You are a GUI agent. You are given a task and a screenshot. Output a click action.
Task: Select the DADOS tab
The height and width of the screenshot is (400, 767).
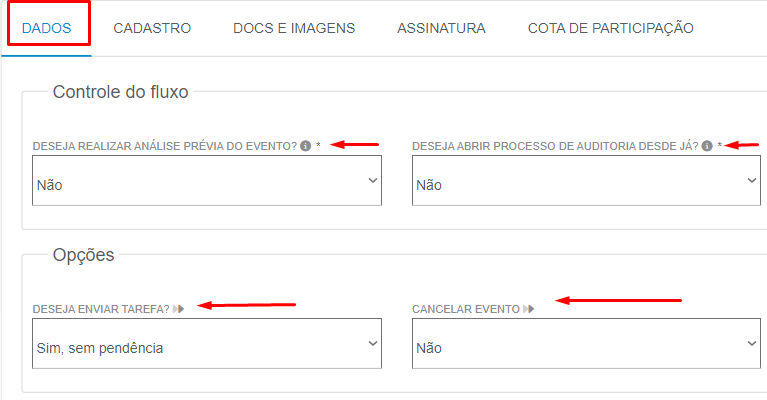click(x=46, y=28)
